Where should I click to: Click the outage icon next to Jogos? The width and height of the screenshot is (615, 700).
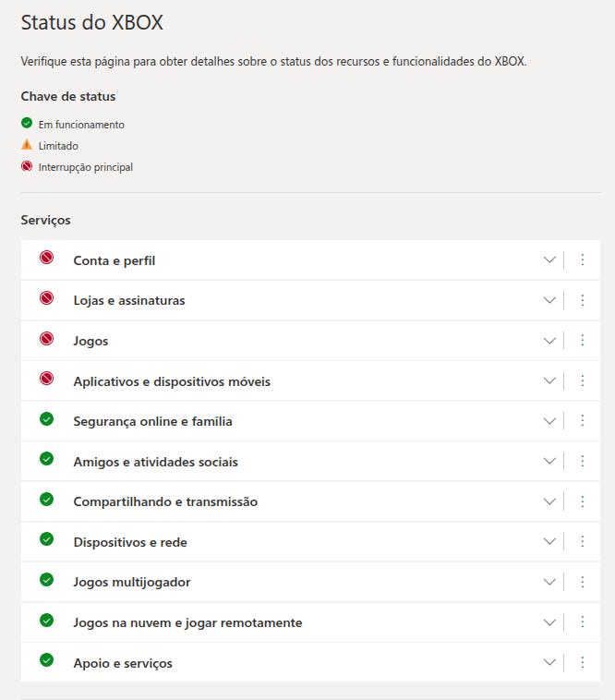[46, 338]
